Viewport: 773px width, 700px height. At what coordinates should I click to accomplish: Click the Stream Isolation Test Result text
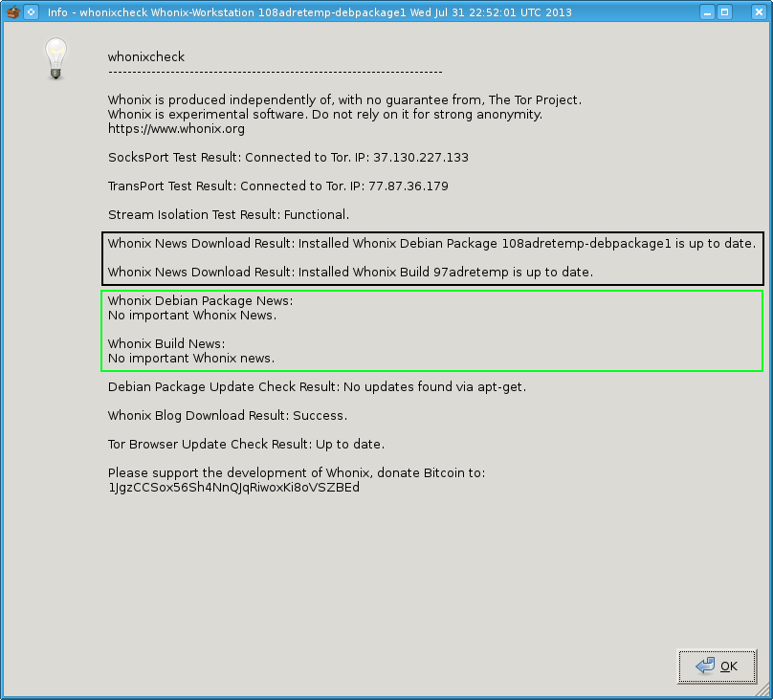228,214
